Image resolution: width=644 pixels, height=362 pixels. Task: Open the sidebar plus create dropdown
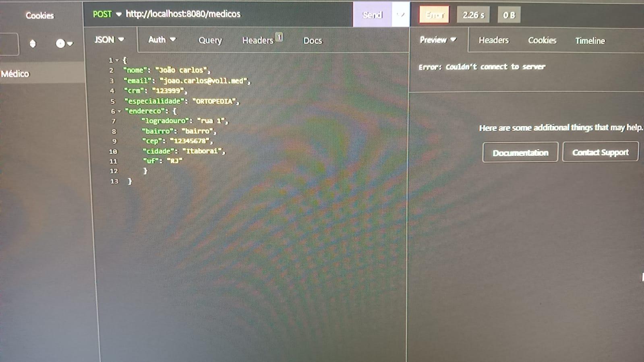click(64, 43)
